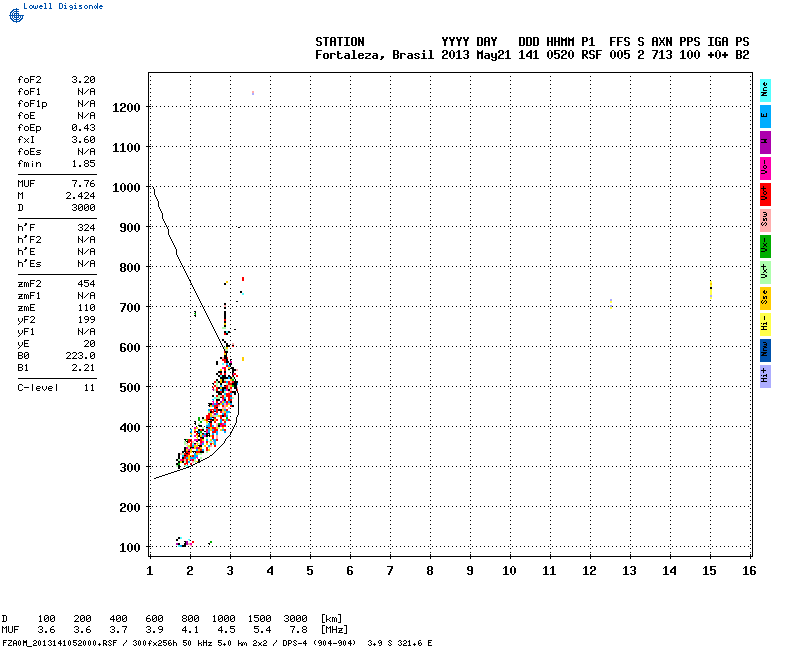Click the 3 label on frequency axis
800x650 pixels.
(x=230, y=571)
